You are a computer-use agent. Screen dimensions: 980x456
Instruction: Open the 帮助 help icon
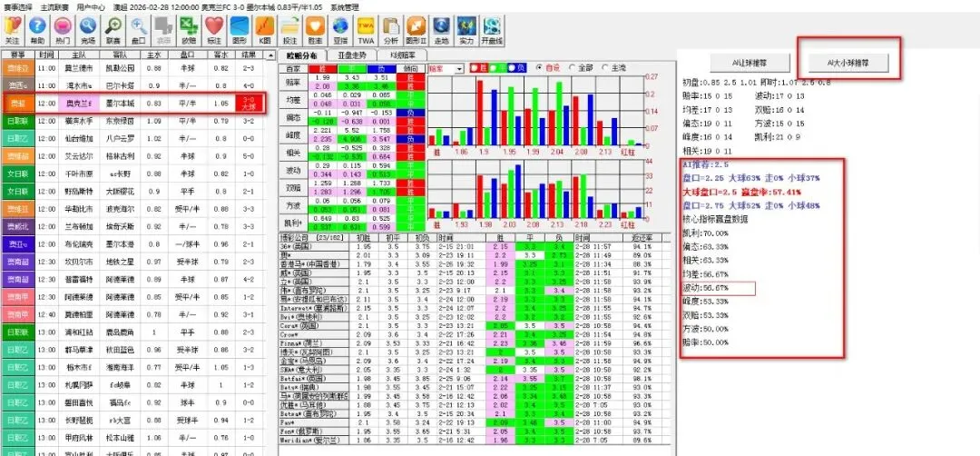37,30
